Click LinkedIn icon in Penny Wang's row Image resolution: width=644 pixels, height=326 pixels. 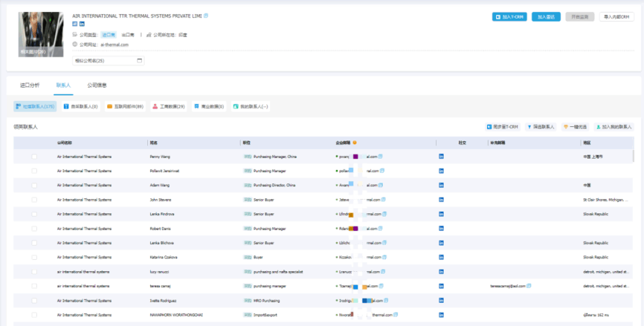pos(441,157)
